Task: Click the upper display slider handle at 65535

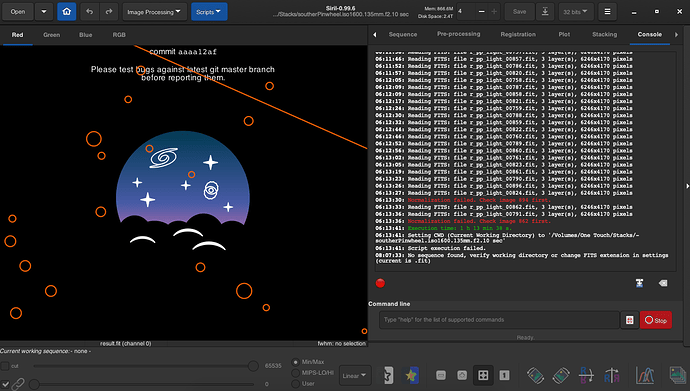Action: pos(253,366)
